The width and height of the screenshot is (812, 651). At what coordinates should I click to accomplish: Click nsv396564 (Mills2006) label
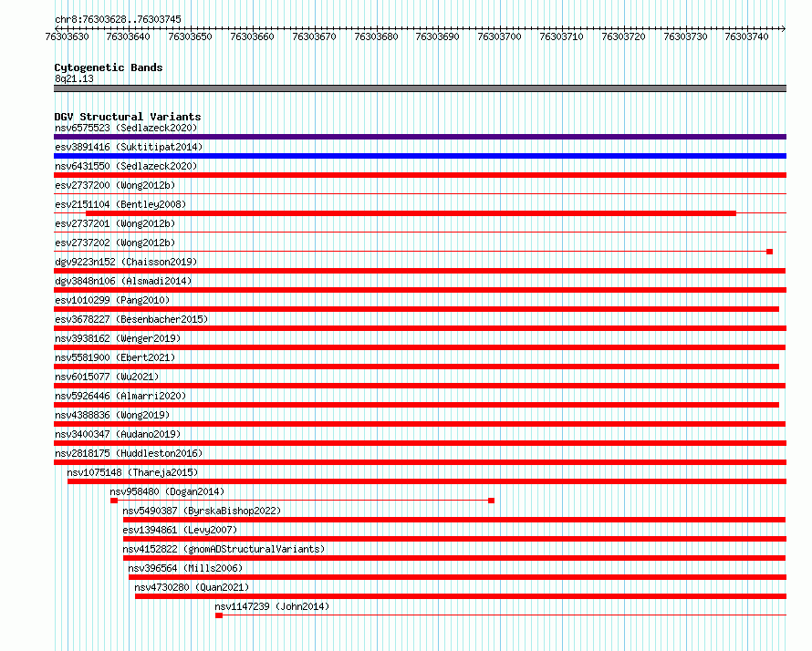[x=185, y=568]
